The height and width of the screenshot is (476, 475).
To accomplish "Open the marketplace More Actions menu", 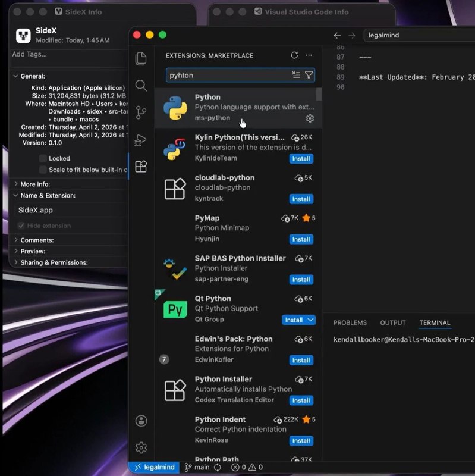I will tap(309, 55).
